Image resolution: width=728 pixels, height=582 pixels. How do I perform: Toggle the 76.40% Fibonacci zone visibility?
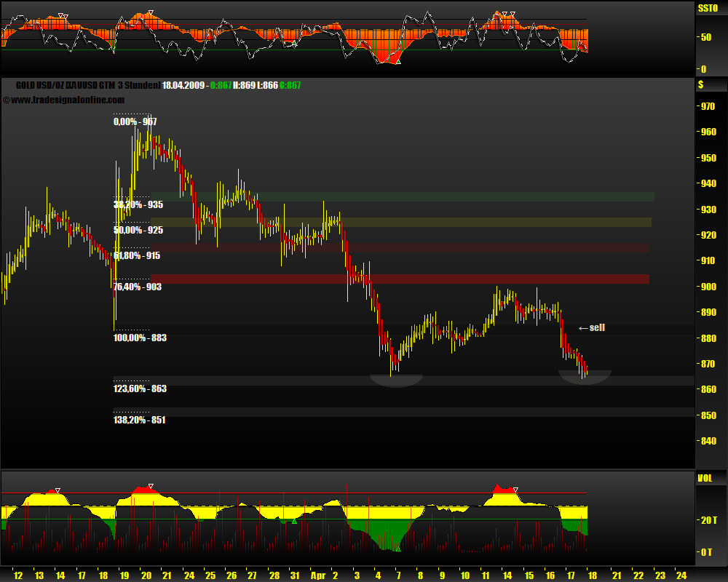[x=400, y=277]
